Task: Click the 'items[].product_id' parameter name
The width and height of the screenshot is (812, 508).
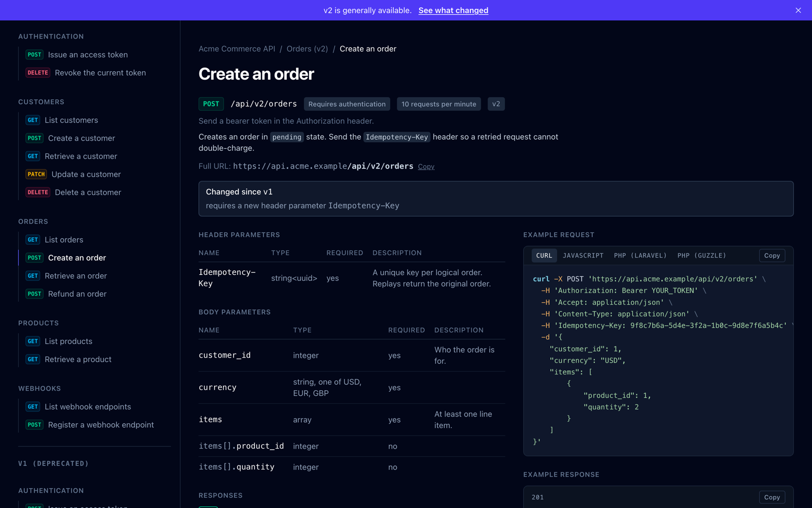Action: coord(241,446)
